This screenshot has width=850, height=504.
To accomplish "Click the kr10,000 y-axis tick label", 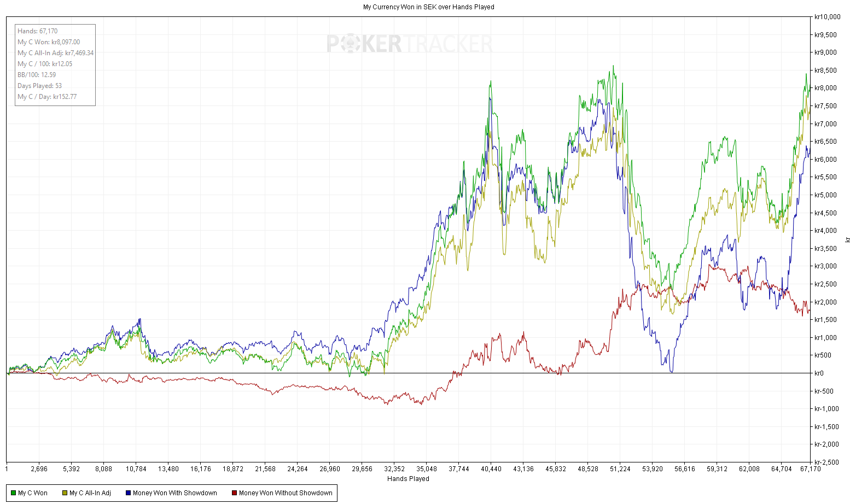I will (x=827, y=17).
